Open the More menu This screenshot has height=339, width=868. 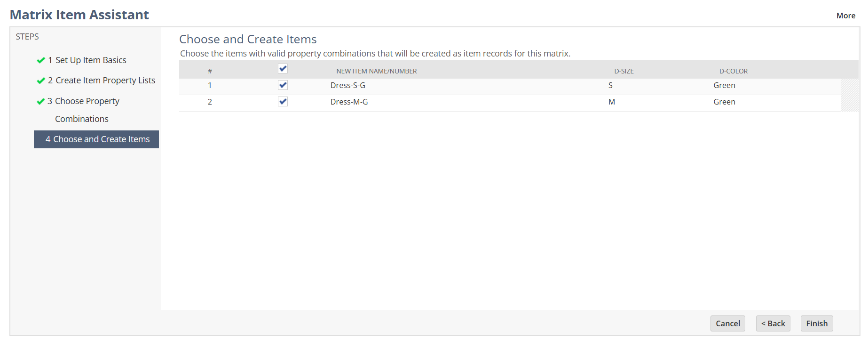click(845, 16)
